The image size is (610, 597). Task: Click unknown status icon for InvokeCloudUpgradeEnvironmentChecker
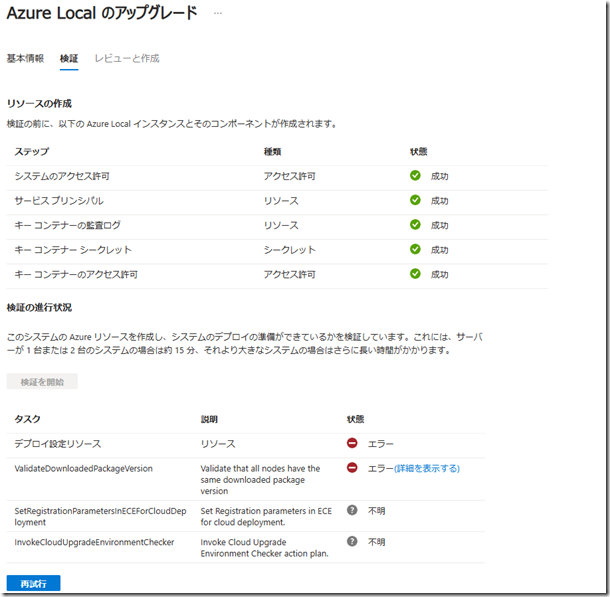coord(352,541)
